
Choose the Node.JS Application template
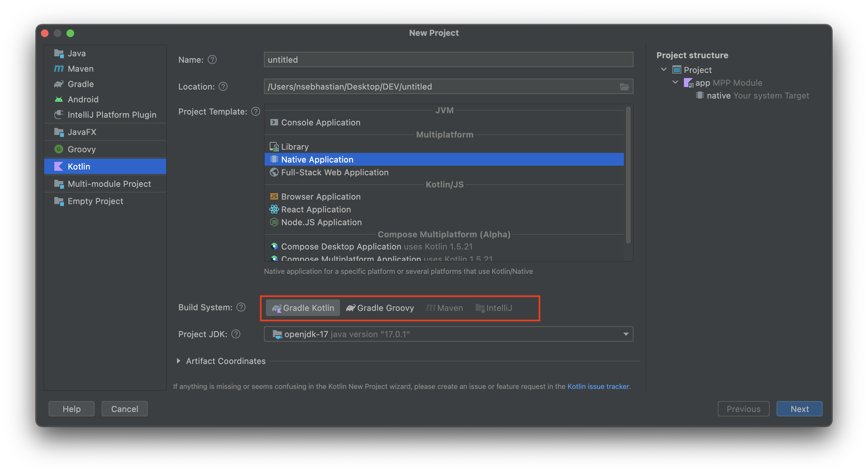[x=444, y=222]
